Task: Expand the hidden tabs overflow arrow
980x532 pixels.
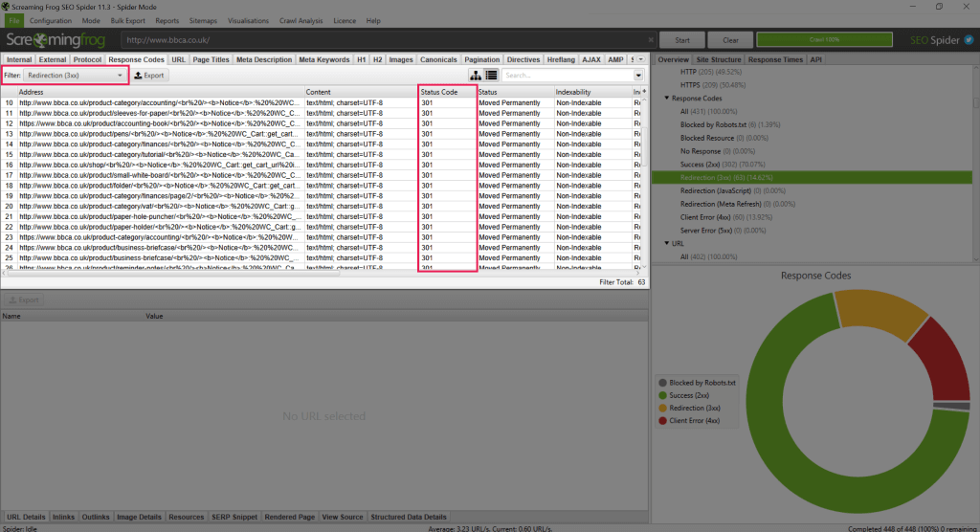Action: [640, 59]
